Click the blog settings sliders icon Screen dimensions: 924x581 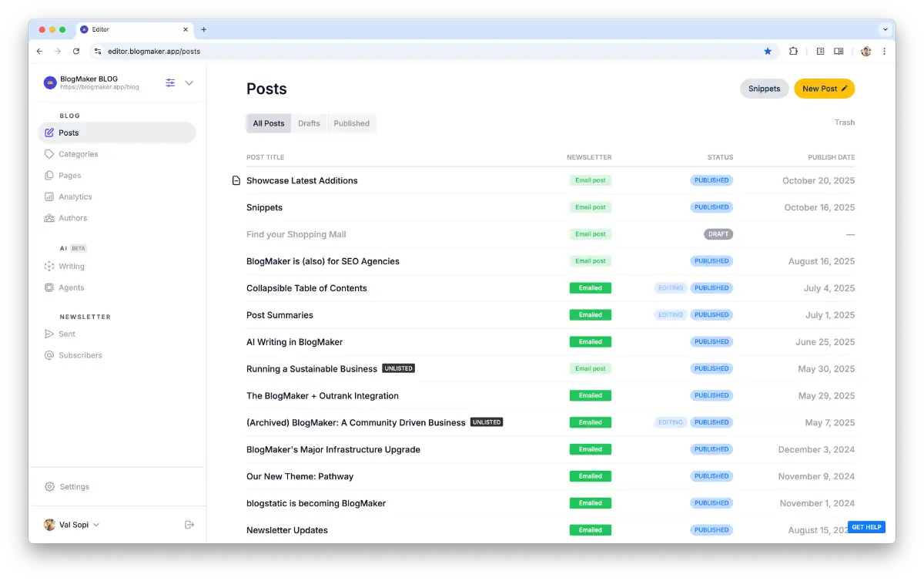pyautogui.click(x=170, y=83)
